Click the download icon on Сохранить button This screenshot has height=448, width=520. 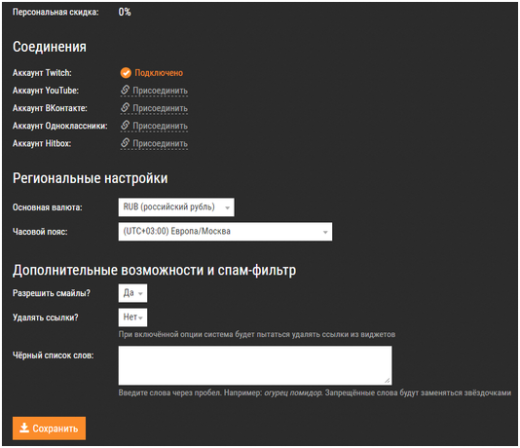pyautogui.click(x=24, y=428)
